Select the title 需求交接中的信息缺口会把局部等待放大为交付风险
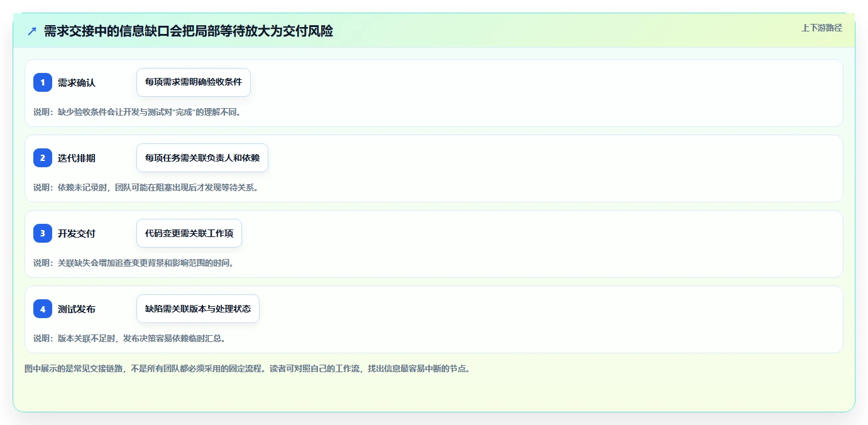Viewport: 868px width, 425px height. pyautogui.click(x=189, y=31)
